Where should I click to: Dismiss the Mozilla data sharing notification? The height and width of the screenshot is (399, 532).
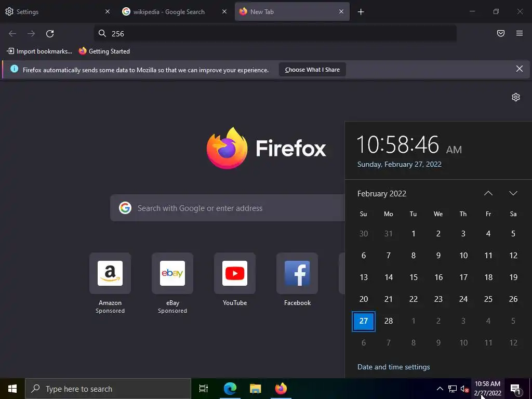(x=520, y=69)
